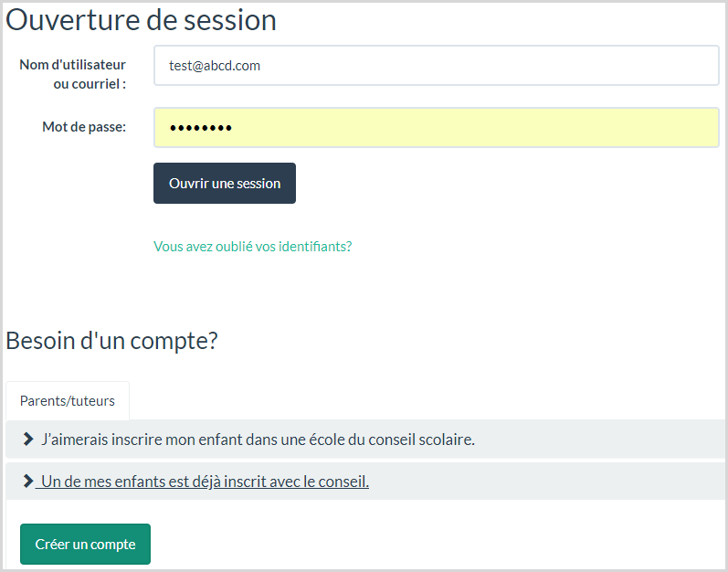Click the test@abcd.com text in username field
Viewport: 728px width, 572px height.
click(x=215, y=66)
